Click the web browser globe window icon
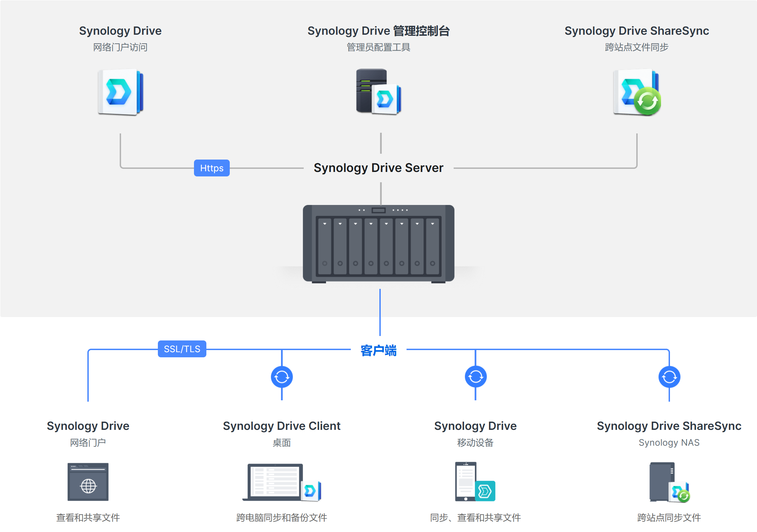 [88, 482]
